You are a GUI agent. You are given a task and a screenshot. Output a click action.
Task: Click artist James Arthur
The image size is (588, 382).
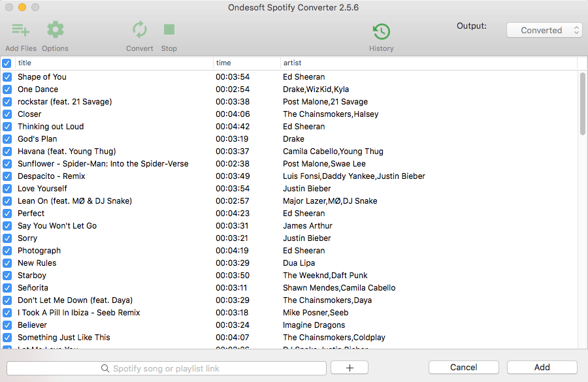tap(308, 226)
